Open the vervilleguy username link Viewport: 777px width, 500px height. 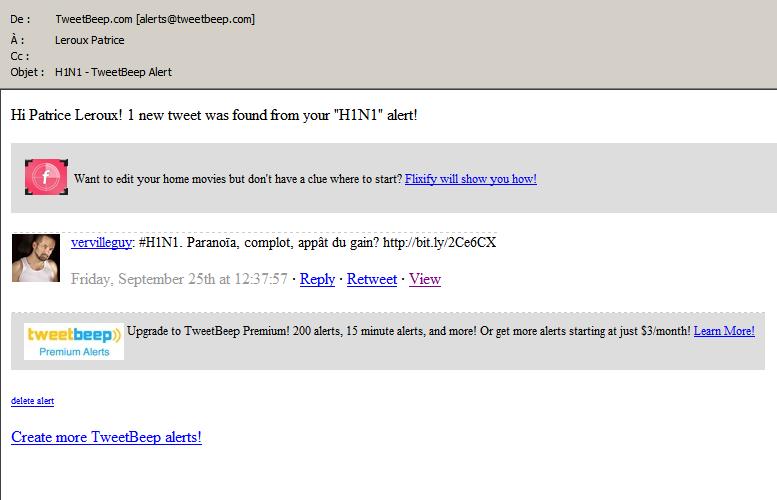(102, 242)
